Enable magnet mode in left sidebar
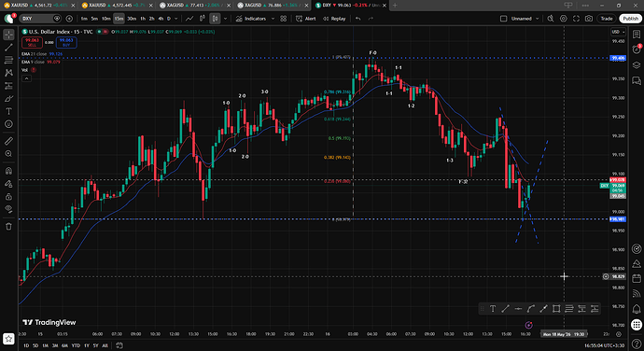Screen dimensions: 644x351 (8, 171)
